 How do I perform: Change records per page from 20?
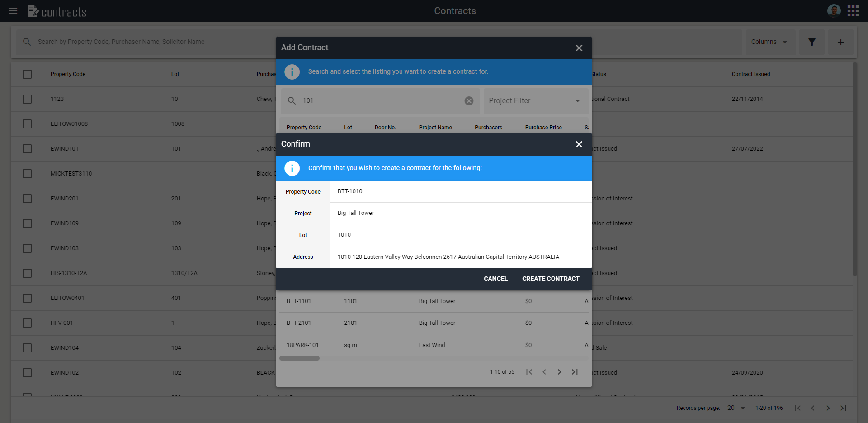click(x=736, y=408)
